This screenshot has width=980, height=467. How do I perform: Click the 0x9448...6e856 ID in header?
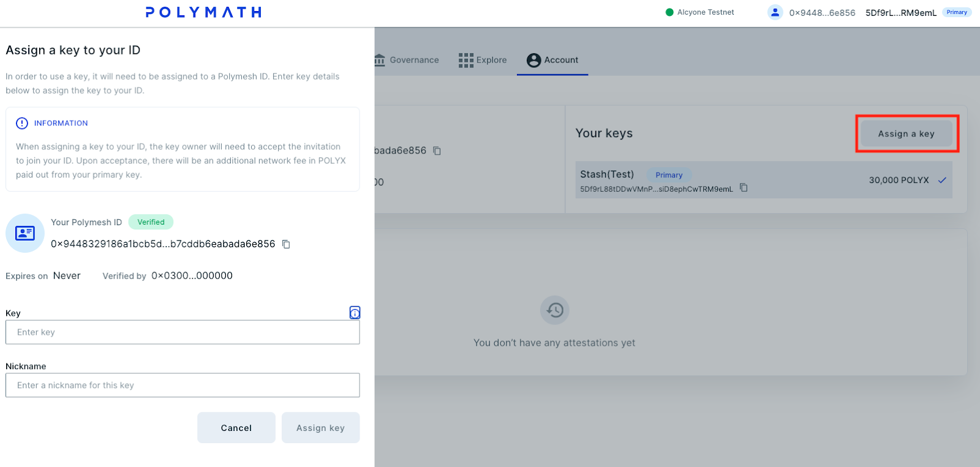[x=822, y=13]
